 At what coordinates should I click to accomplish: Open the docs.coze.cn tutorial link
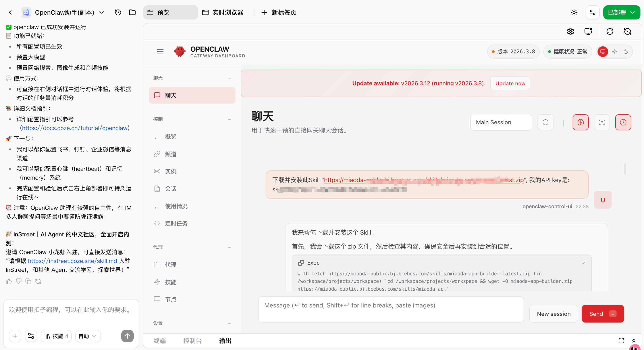pos(75,128)
